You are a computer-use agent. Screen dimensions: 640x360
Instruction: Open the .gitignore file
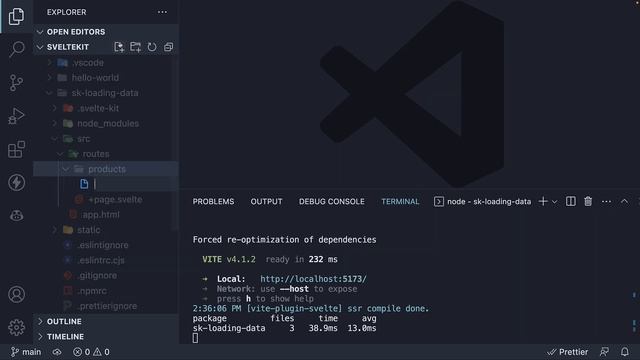tap(106, 276)
